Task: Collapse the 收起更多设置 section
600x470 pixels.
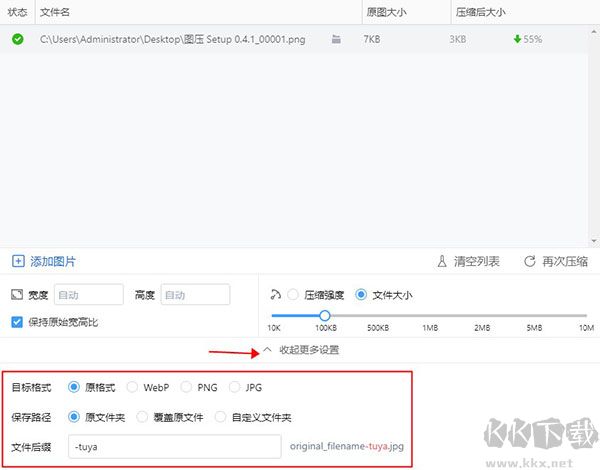Action: 300,350
